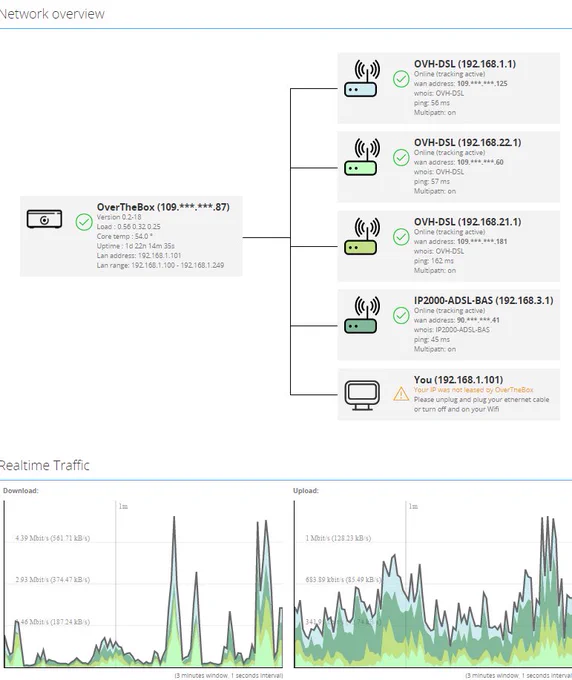Screen dimensions: 572x680
Task: Click the router icon for OVH-DSL 192.168.1.1
Action: point(362,78)
